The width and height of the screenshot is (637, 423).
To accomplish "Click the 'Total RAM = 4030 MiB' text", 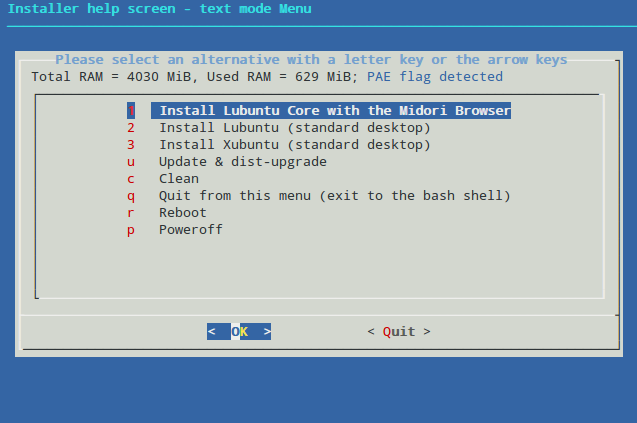I will [111, 76].
